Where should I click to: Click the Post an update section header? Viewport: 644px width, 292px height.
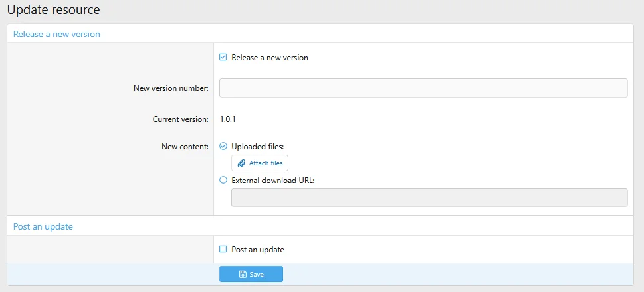click(43, 226)
